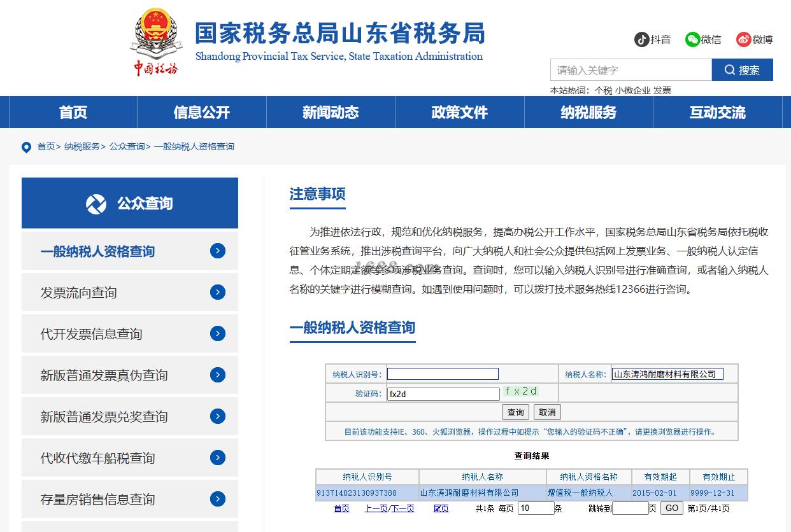Screen dimensions: 791x532
Task: Focus the 跳转到 page number input
Action: (x=630, y=508)
